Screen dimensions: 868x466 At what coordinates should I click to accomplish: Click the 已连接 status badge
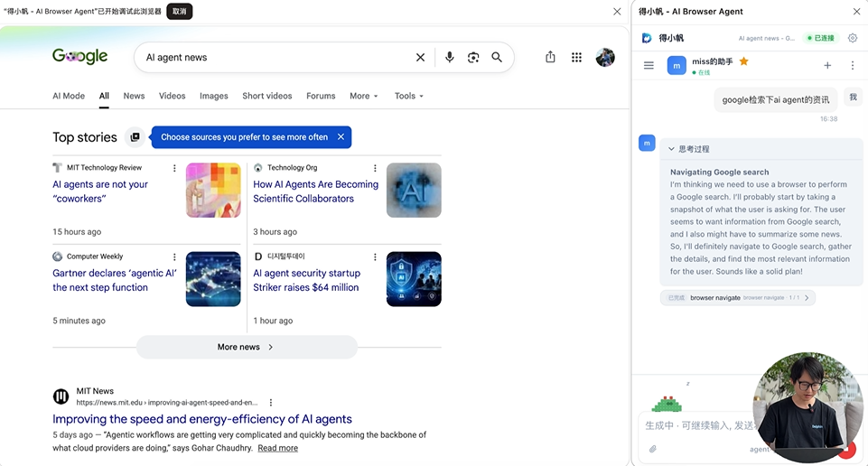click(820, 38)
